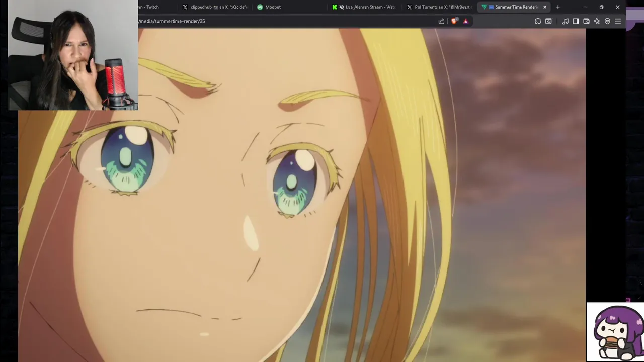Image resolution: width=644 pixels, height=362 pixels.
Task: Open the Brave Wallet icon
Action: [x=586, y=21]
